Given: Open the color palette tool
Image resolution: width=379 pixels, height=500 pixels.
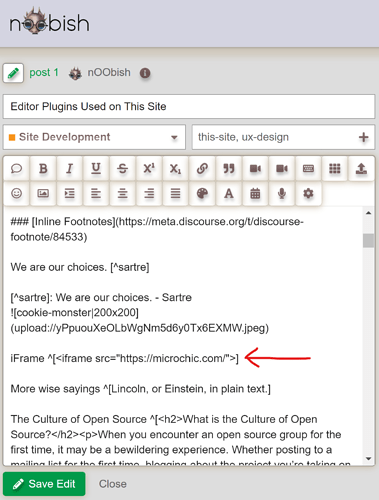Looking at the screenshot, I should click(202, 193).
